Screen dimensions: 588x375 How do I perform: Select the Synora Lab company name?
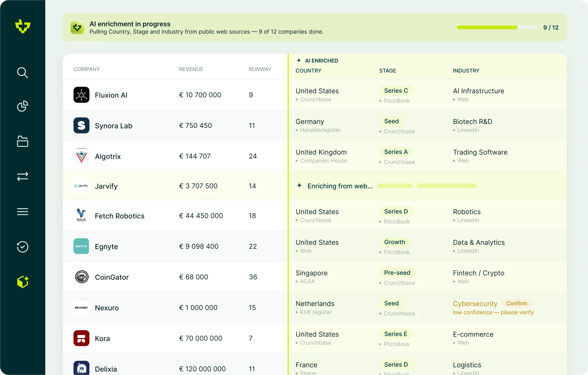click(x=114, y=126)
